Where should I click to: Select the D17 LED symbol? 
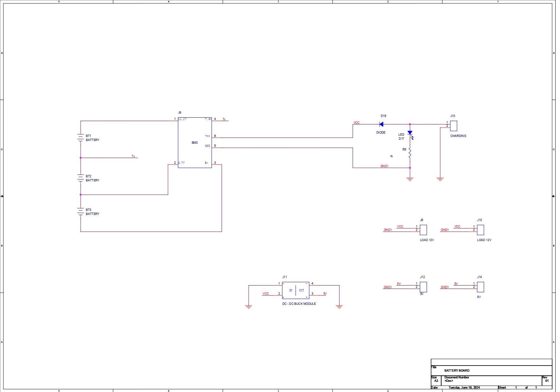click(x=410, y=134)
